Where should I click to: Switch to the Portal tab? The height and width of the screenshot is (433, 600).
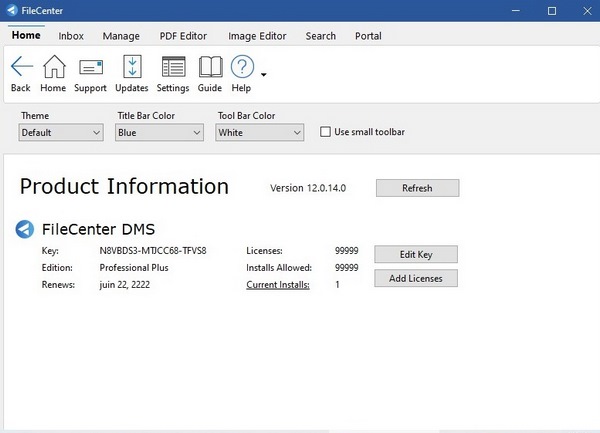(x=368, y=36)
